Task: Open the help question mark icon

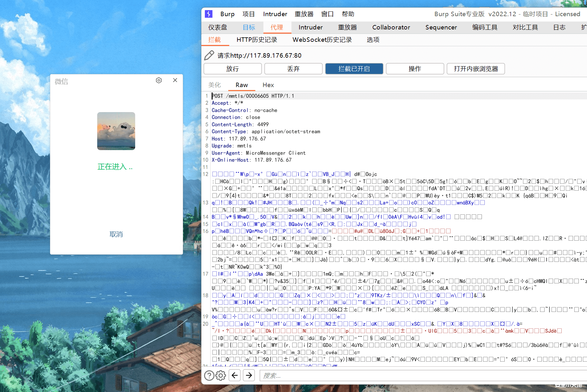Action: click(209, 376)
